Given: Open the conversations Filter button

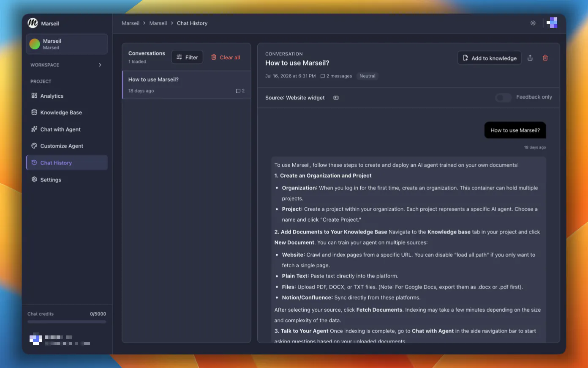Looking at the screenshot, I should (x=187, y=57).
